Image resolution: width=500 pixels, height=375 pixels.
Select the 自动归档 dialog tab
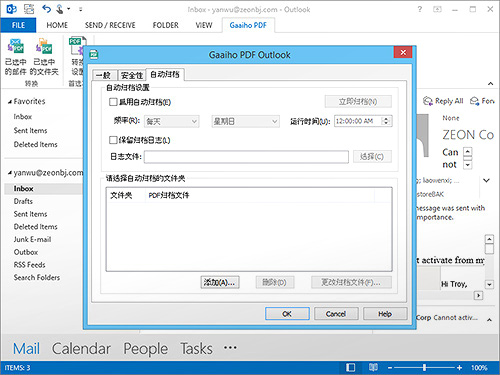pos(165,74)
